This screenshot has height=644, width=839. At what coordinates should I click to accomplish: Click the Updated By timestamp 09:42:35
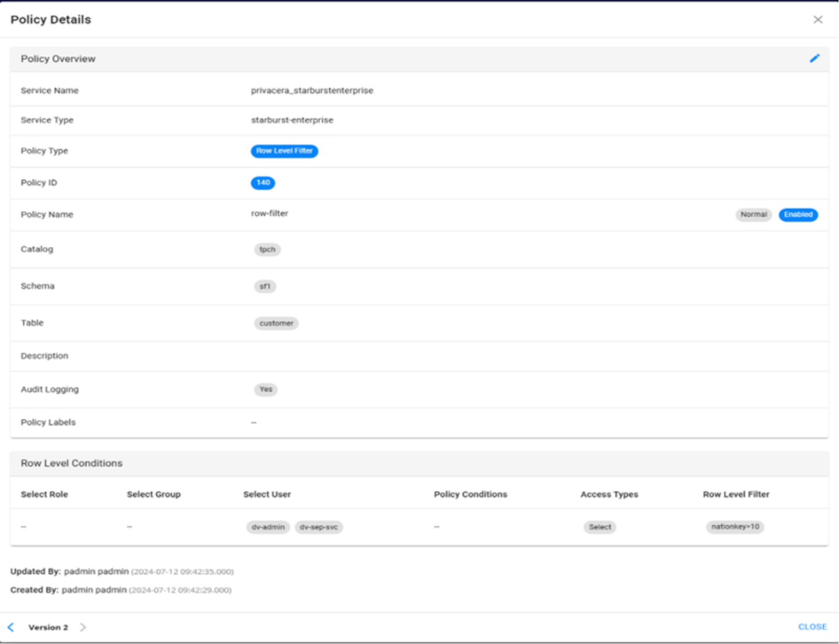tap(182, 572)
